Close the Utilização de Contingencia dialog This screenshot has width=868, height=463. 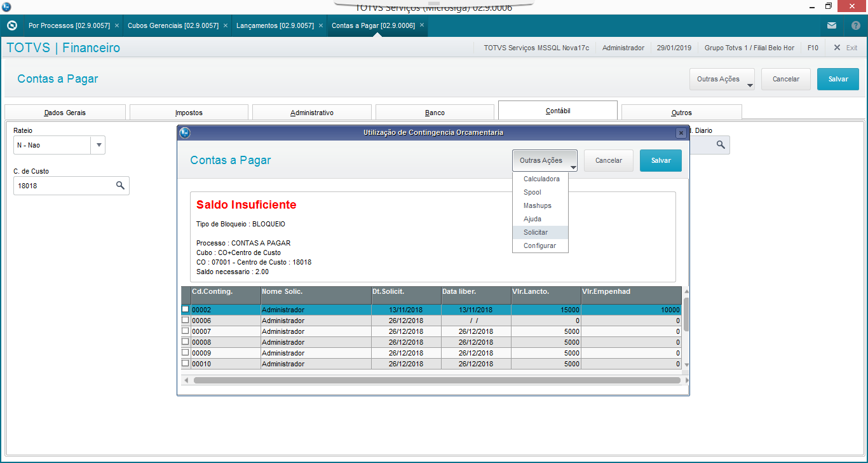pyautogui.click(x=681, y=133)
